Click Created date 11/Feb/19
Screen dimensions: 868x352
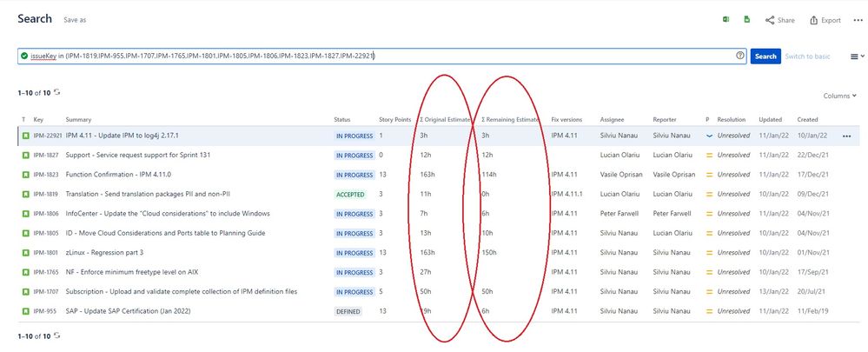(812, 311)
